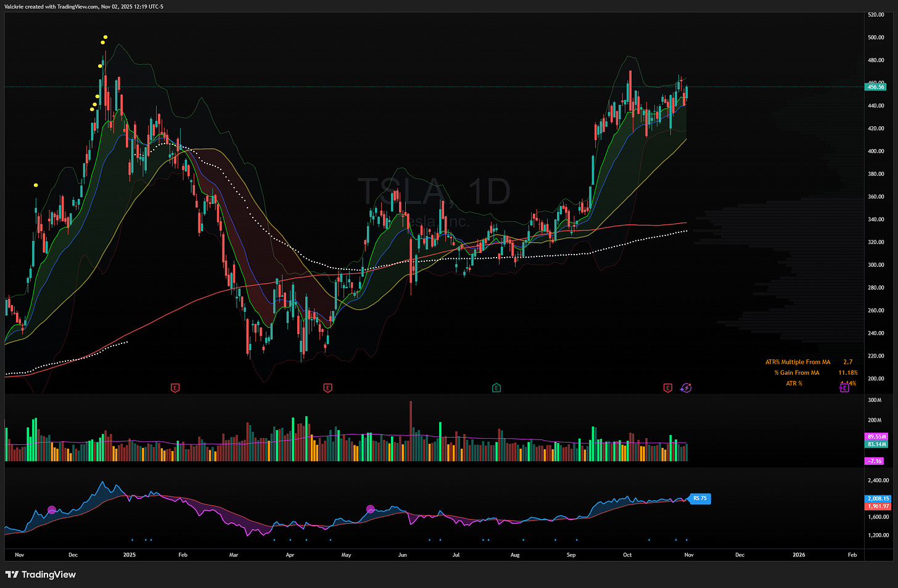Click the purple lightning event icon
Screen dimensions: 898x588
686,388
